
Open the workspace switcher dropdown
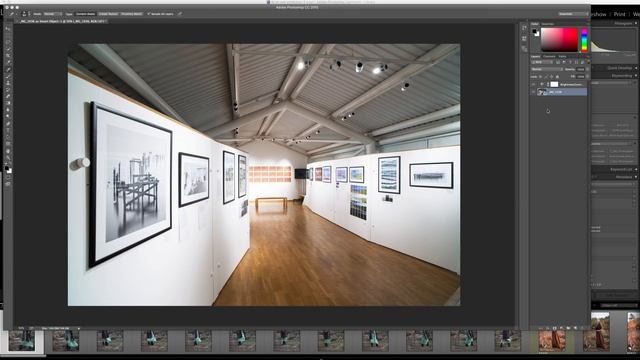pyautogui.click(x=573, y=14)
